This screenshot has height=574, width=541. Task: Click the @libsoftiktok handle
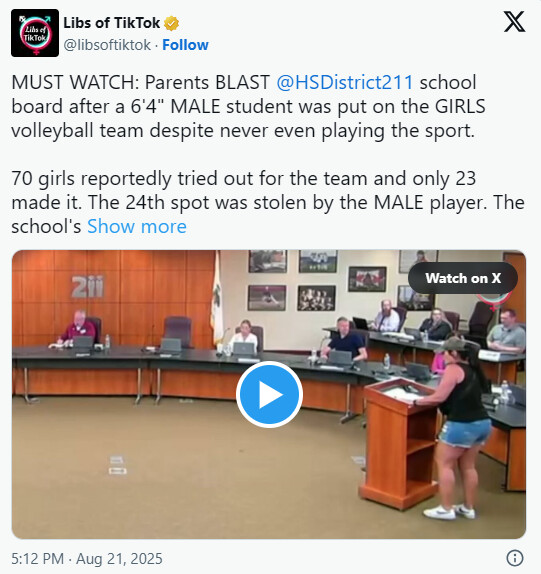107,45
